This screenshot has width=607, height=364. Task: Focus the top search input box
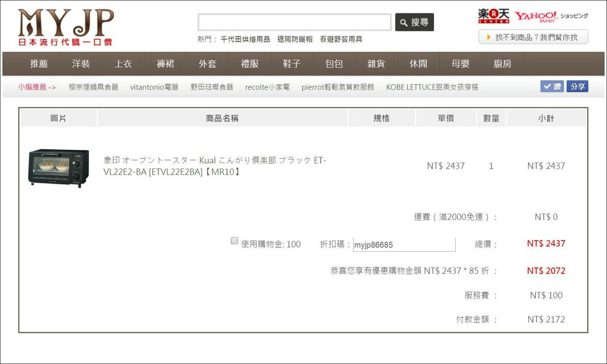pyautogui.click(x=295, y=22)
